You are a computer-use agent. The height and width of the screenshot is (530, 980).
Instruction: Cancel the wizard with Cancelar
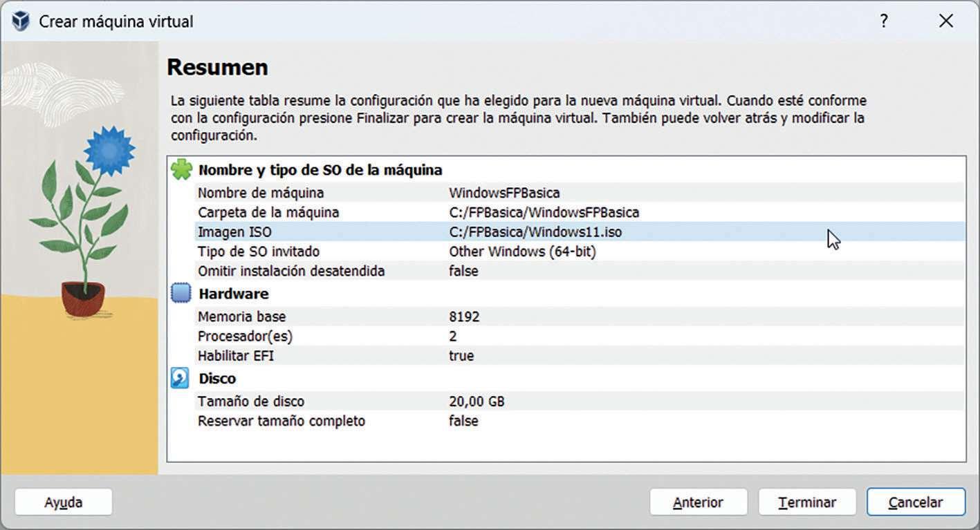pyautogui.click(x=916, y=502)
